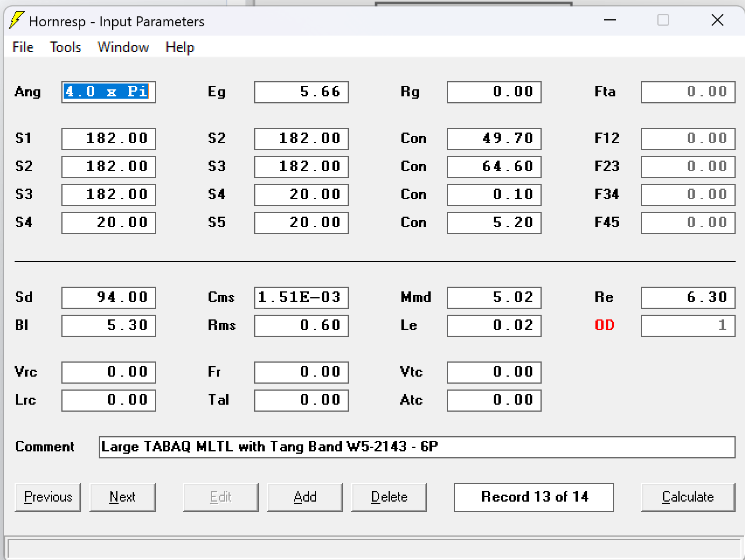
Task: Click the Eg field with 5.66
Action: click(302, 92)
